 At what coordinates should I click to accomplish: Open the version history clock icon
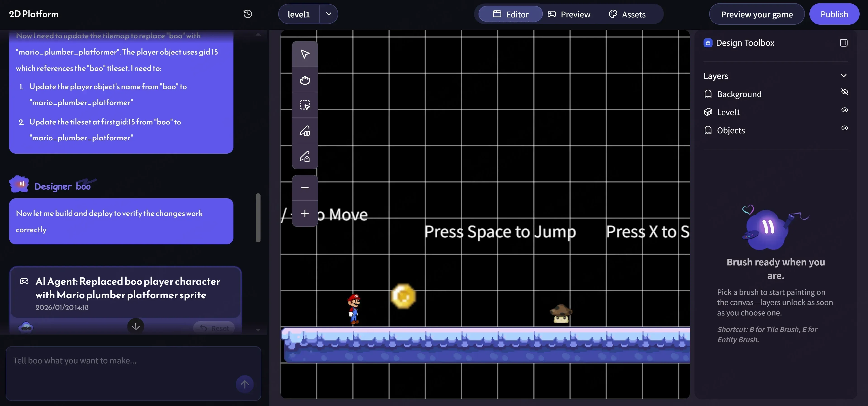point(248,14)
